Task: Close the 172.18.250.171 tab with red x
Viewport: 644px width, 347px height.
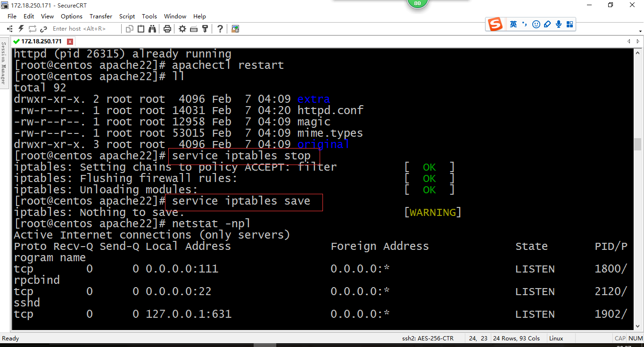Action: coord(70,41)
